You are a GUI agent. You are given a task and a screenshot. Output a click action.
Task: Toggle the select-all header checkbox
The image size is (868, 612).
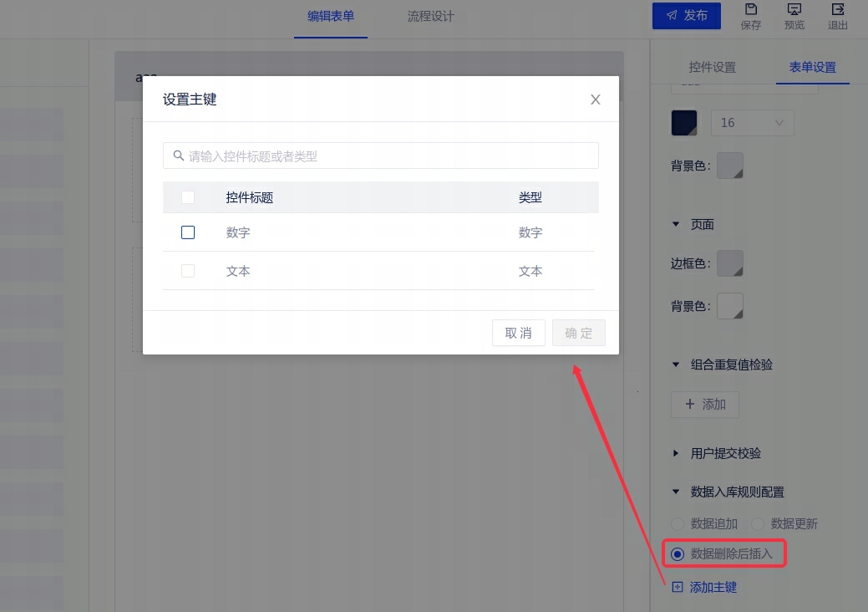(x=188, y=197)
